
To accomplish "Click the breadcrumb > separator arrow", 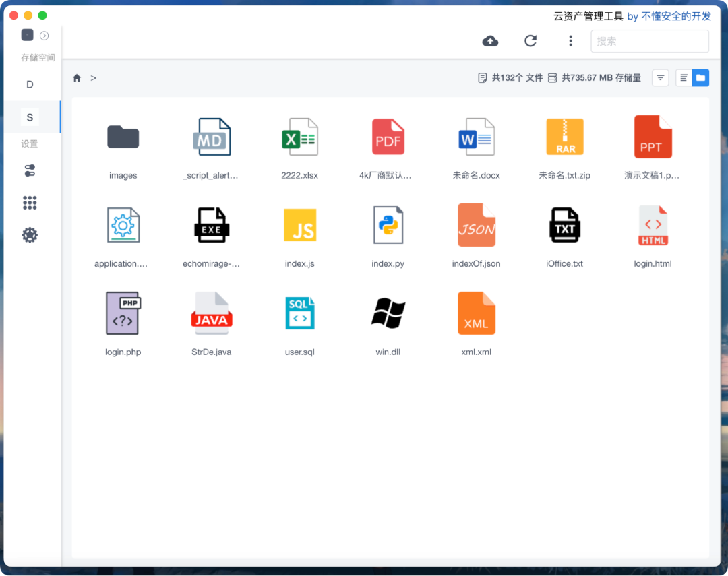I will point(93,78).
